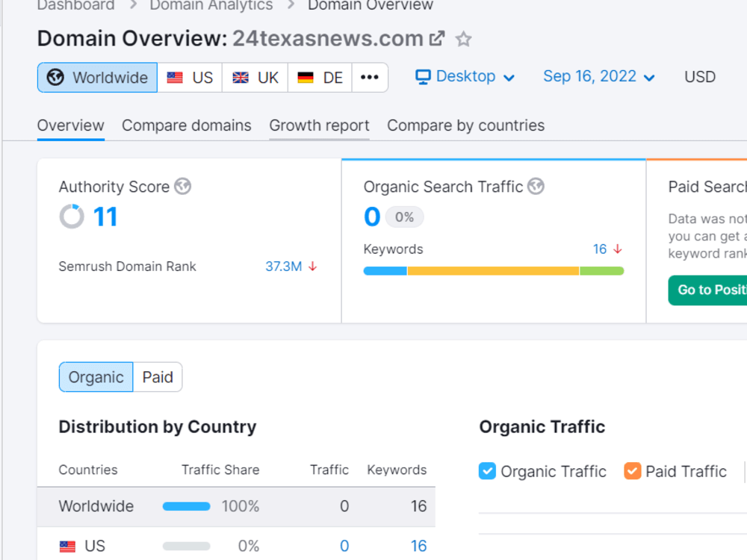
Task: Click the USD currency label
Action: tap(700, 77)
